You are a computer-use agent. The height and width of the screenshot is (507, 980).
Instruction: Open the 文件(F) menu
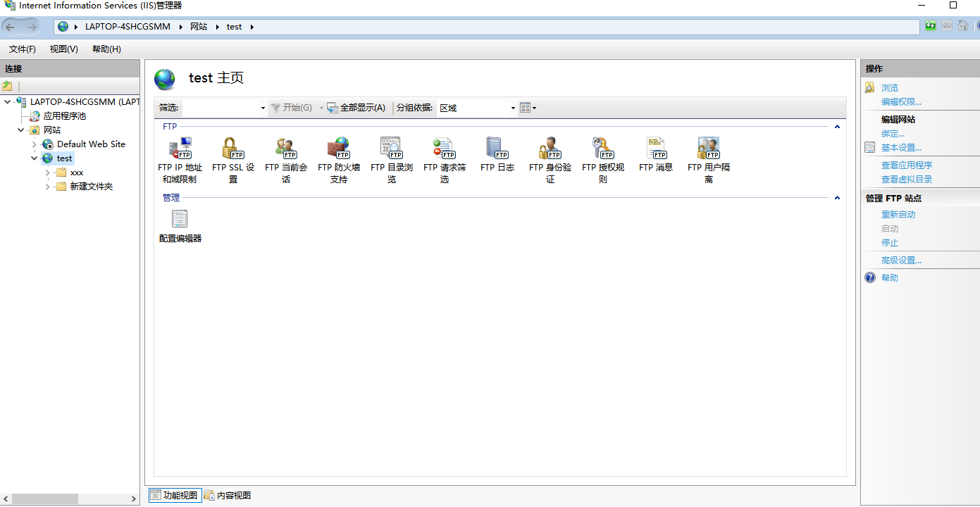click(x=23, y=49)
